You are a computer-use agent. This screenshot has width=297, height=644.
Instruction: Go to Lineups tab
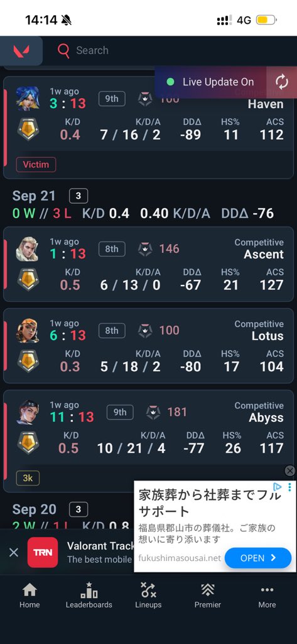click(148, 596)
